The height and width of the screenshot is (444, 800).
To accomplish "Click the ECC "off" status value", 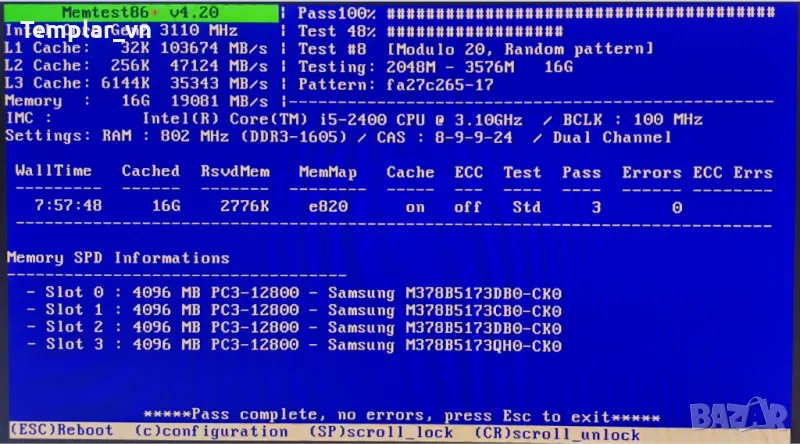I will 467,207.
